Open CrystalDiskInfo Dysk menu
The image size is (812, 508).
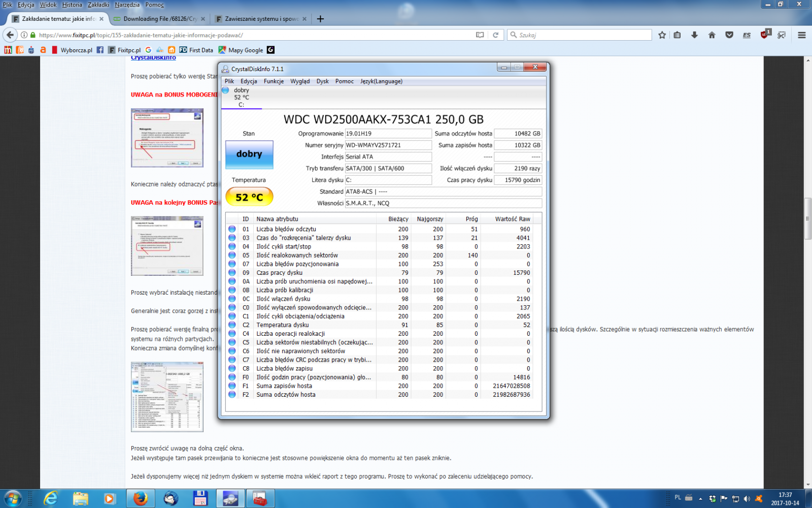[x=322, y=81]
